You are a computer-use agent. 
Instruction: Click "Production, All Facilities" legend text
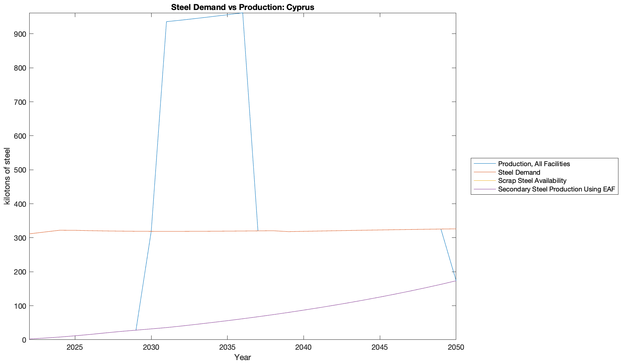coord(534,164)
